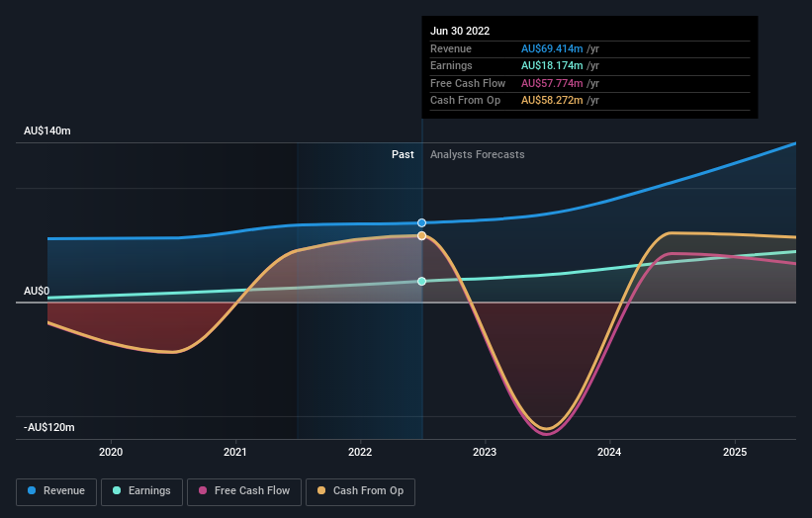Click the 2022 x-axis label
812x518 pixels.
point(360,452)
